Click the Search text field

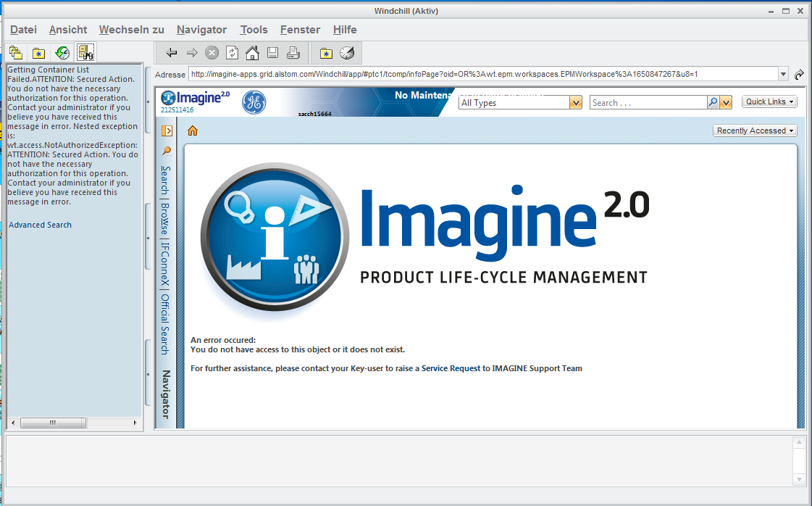click(x=648, y=103)
